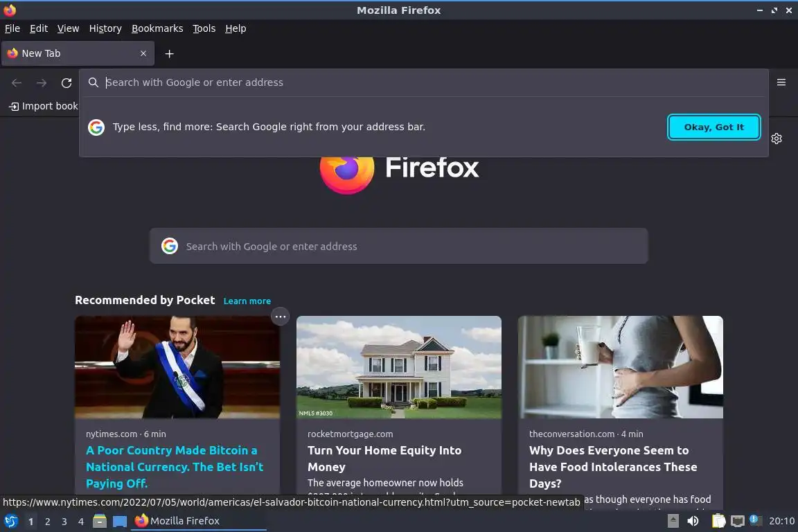Open the File menu
798x532 pixels.
pyautogui.click(x=12, y=28)
